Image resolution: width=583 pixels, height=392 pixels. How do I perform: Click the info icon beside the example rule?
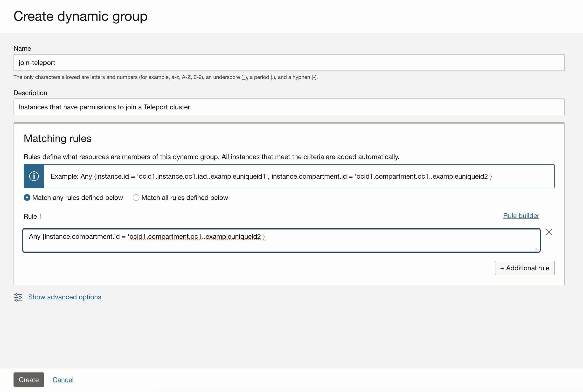(34, 176)
